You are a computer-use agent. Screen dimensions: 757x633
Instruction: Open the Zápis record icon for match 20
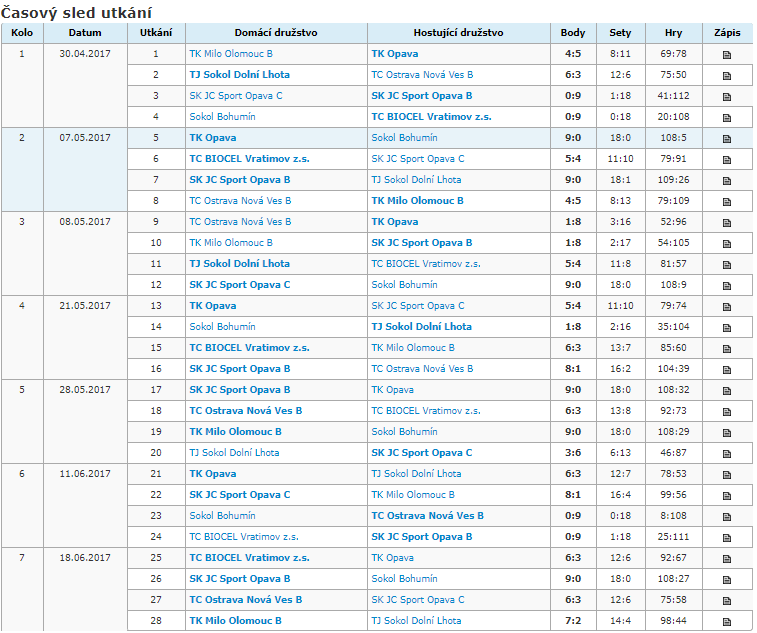(727, 453)
